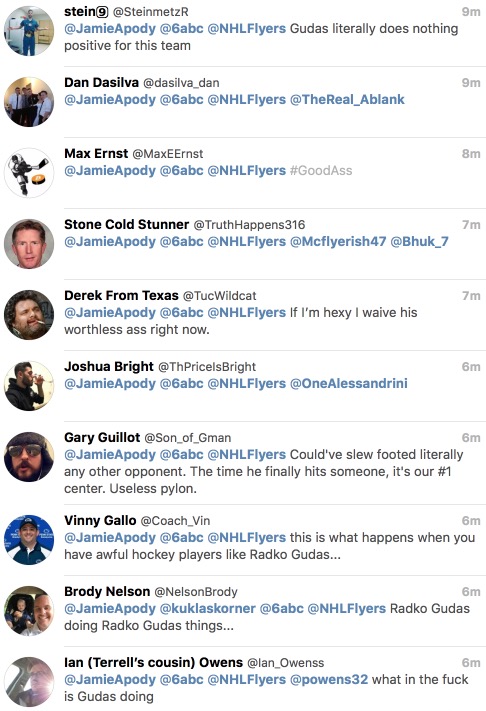This screenshot has width=486, height=711.
Task: Follow the #GoodAss hashtag link
Action: (321, 170)
